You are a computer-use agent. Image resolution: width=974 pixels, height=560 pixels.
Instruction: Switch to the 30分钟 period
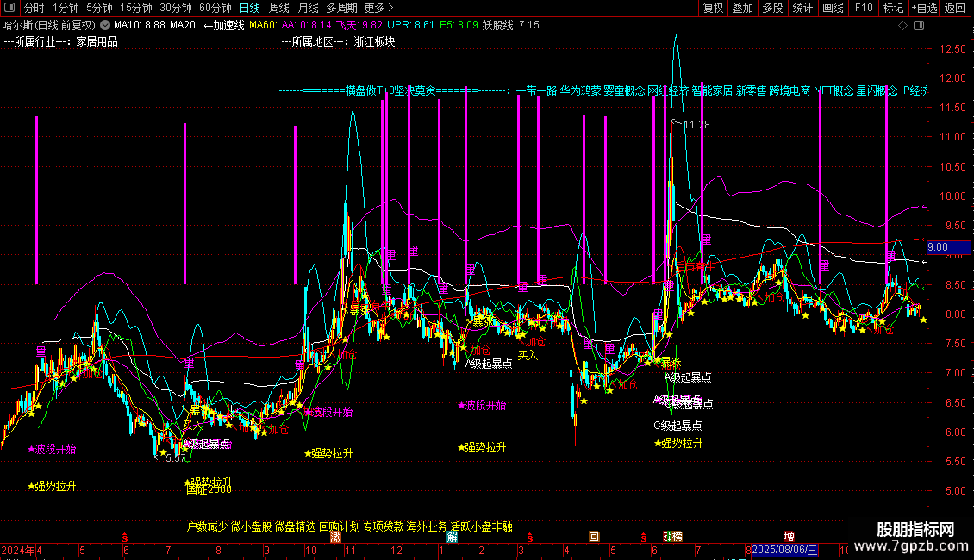coord(176,8)
